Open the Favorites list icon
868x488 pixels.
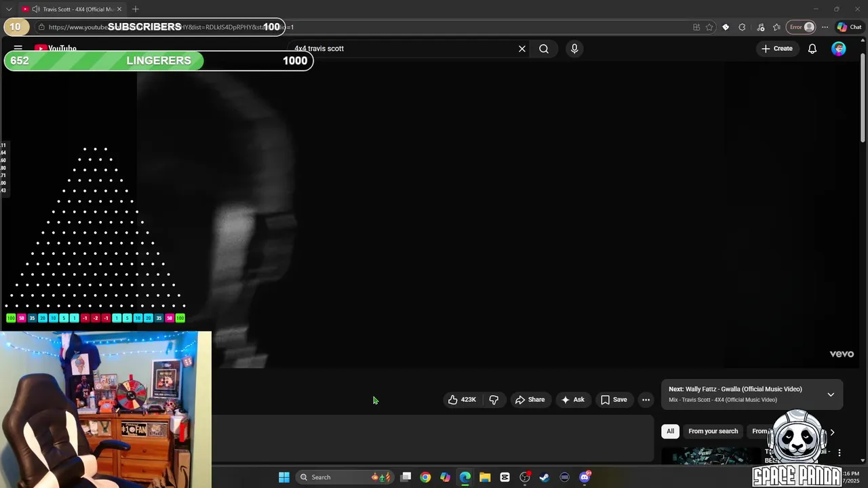776,27
